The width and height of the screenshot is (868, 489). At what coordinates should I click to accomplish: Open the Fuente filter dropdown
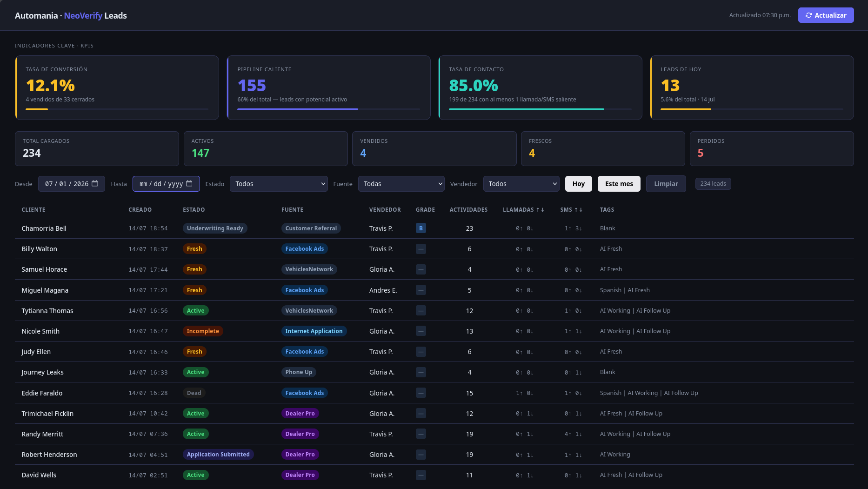[x=401, y=184]
